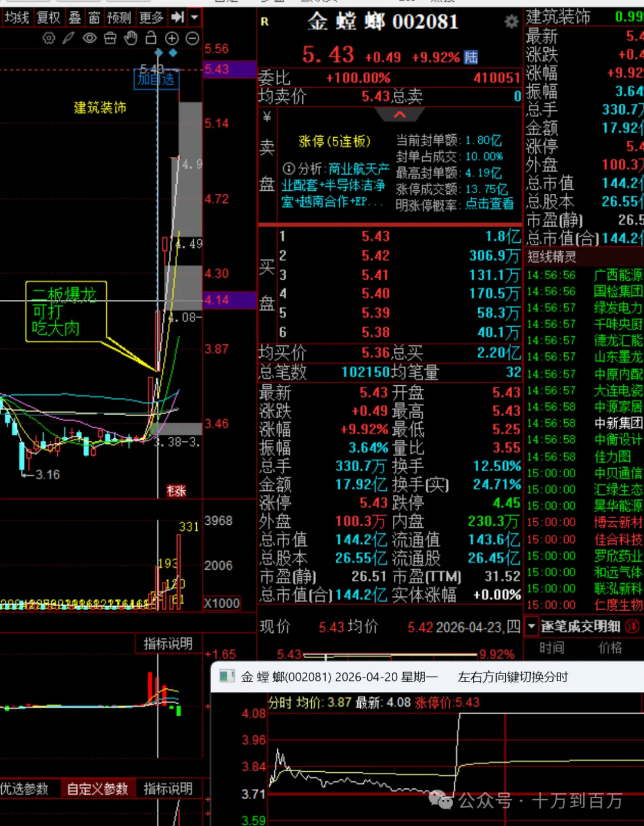Zoom out with the minus circle icon
Image resolution: width=644 pixels, height=826 pixels.
(192, 38)
